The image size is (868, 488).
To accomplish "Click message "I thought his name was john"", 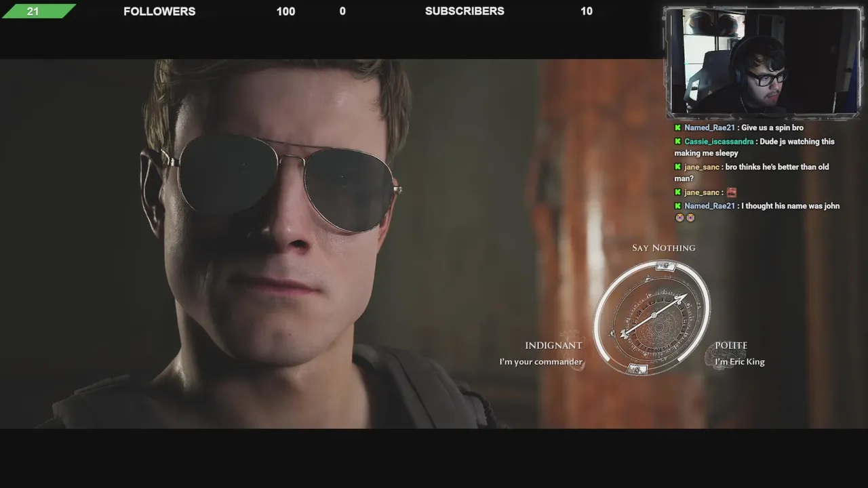I will pyautogui.click(x=791, y=206).
